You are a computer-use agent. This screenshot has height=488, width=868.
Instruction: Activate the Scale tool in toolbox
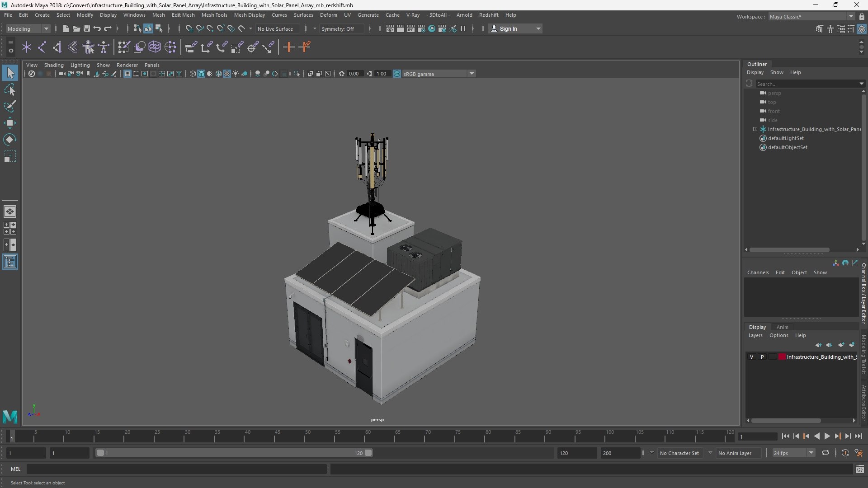[x=10, y=156]
